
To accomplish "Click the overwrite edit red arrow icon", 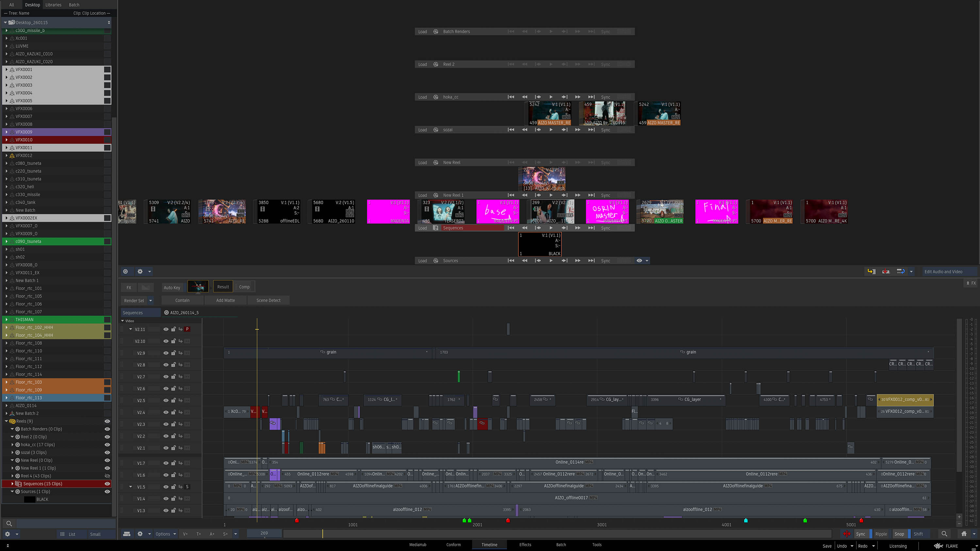I will point(886,272).
